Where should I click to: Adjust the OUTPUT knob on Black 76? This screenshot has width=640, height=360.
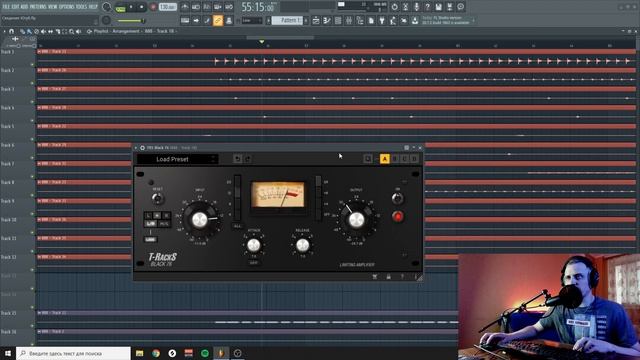356,220
